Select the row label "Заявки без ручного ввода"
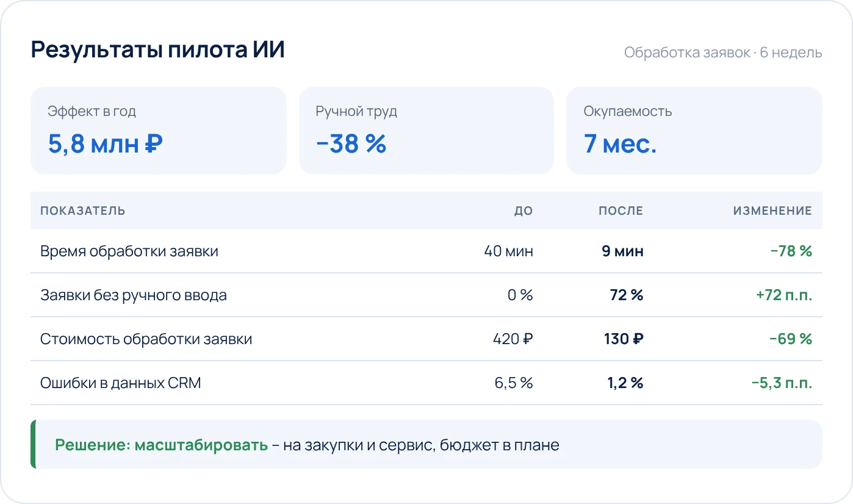Viewport: 853px width, 504px height. pos(134,295)
